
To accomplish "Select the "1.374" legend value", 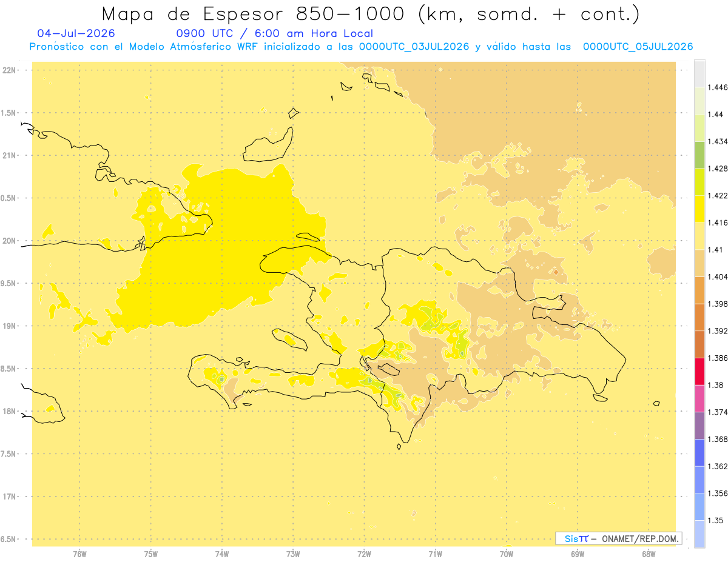I will pyautogui.click(x=718, y=412).
